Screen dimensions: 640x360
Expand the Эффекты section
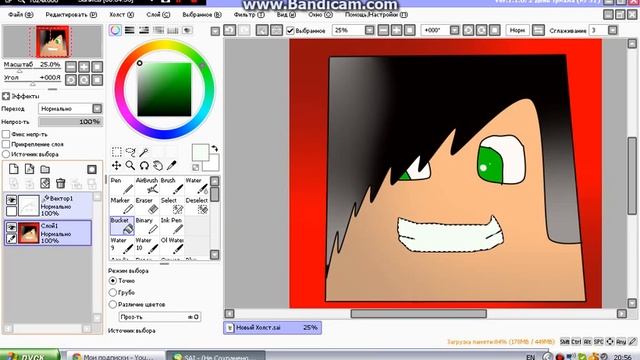coord(6,96)
